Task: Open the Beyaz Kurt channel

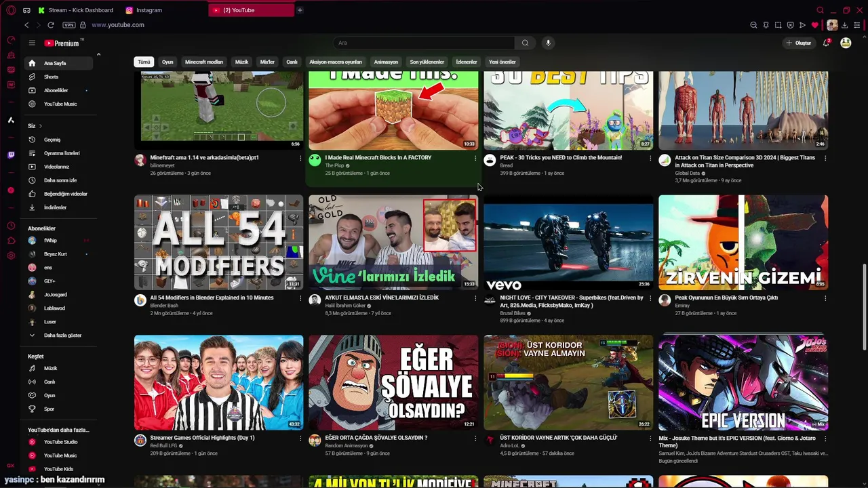Action: [x=59, y=254]
